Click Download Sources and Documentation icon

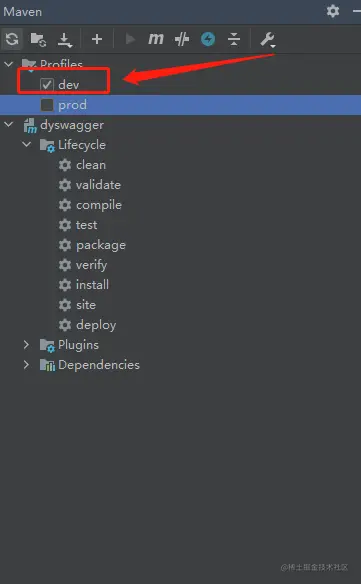coord(65,39)
